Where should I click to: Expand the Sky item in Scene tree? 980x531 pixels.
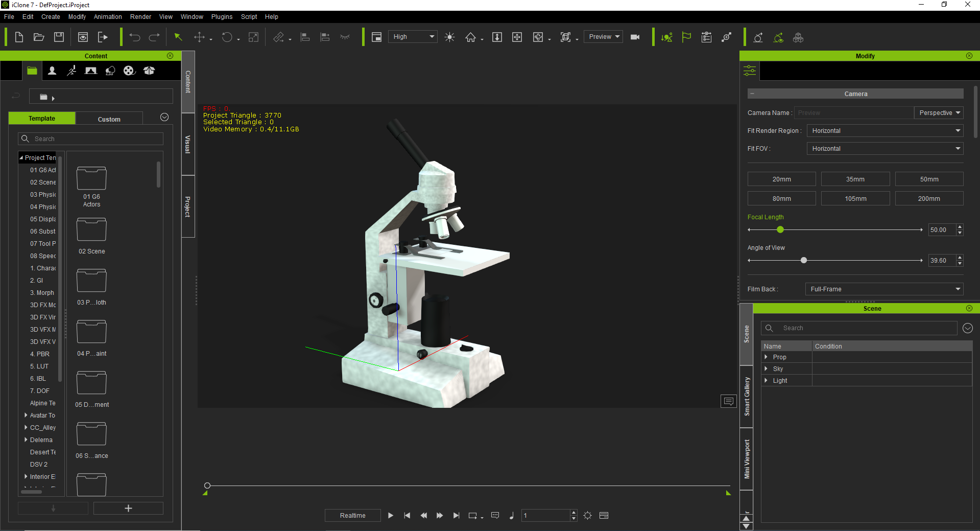(766, 368)
